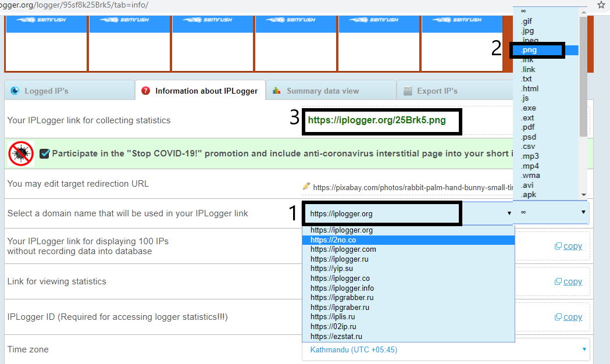Select the .gif extension option
The height and width of the screenshot is (364, 610).
click(546, 22)
